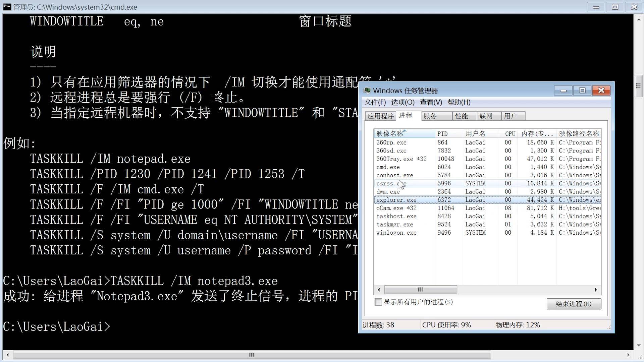
Task: Click the Task Manager title bar icon
Action: point(367,90)
